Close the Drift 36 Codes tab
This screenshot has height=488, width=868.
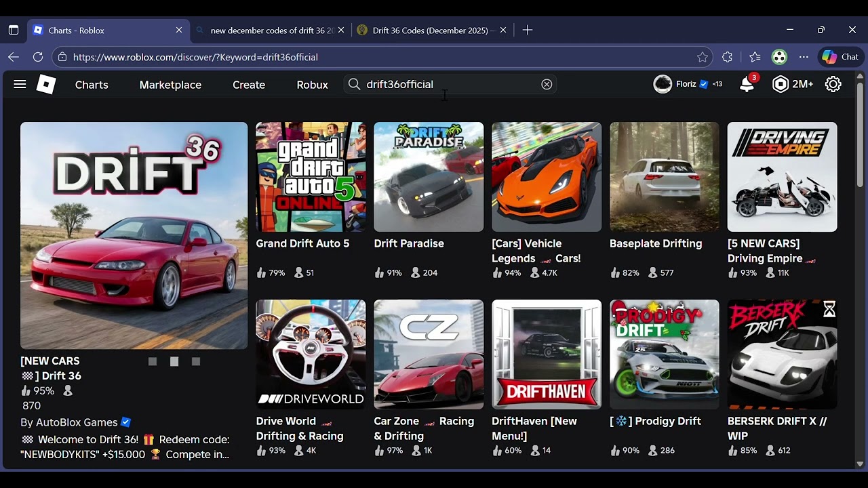[503, 30]
